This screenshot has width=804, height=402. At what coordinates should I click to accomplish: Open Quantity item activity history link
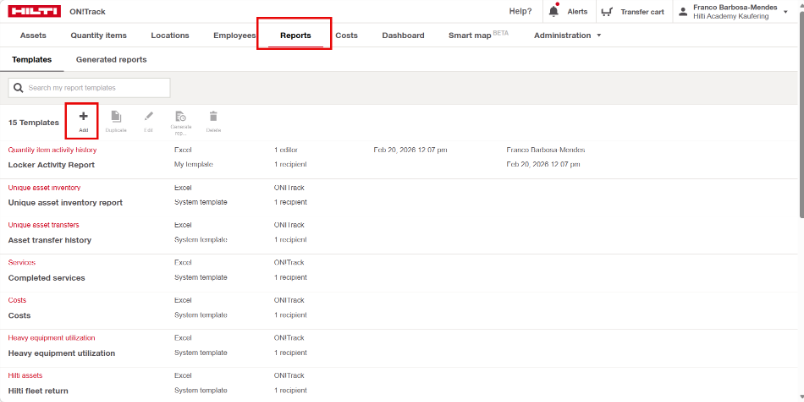52,150
